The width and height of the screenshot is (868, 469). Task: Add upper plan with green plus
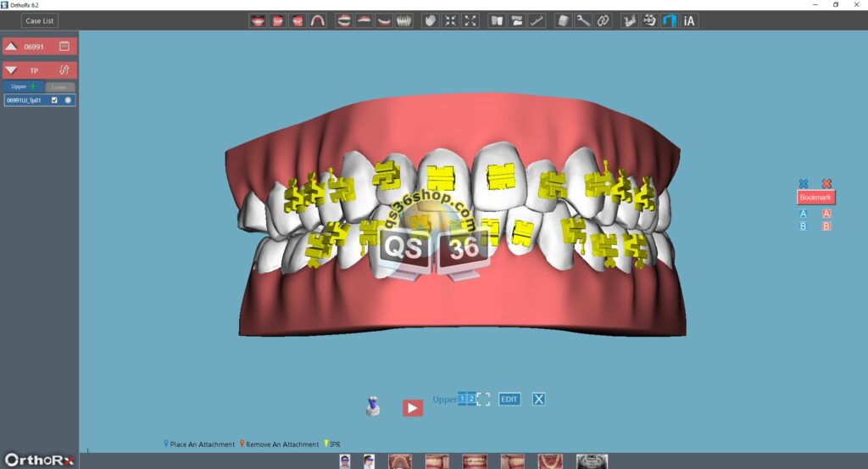(x=34, y=87)
